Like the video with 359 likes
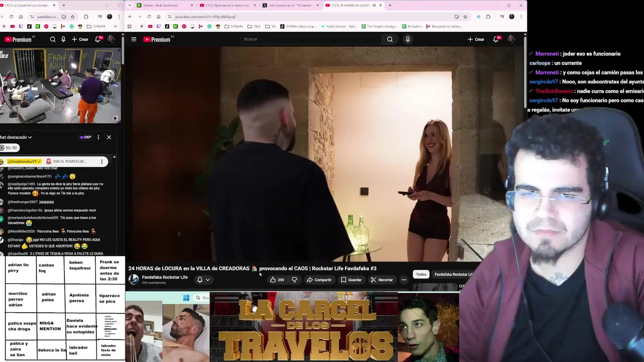The image size is (644, 362). (277, 280)
